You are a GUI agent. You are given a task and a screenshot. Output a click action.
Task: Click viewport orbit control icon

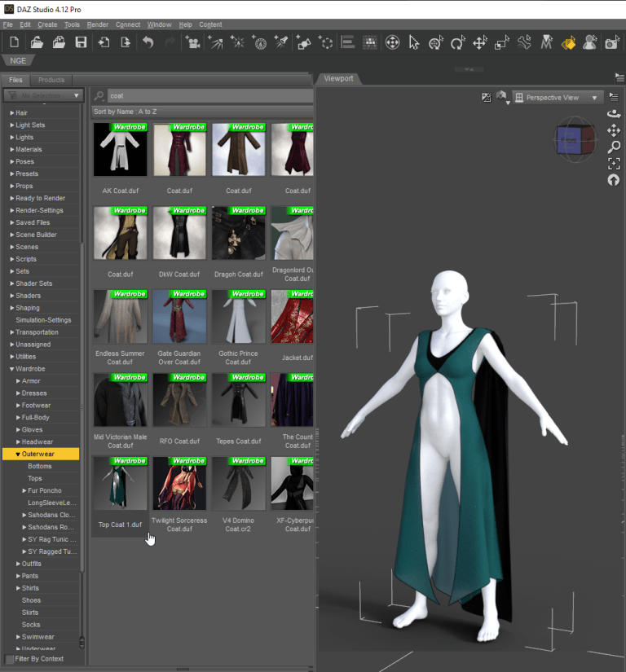[x=614, y=114]
